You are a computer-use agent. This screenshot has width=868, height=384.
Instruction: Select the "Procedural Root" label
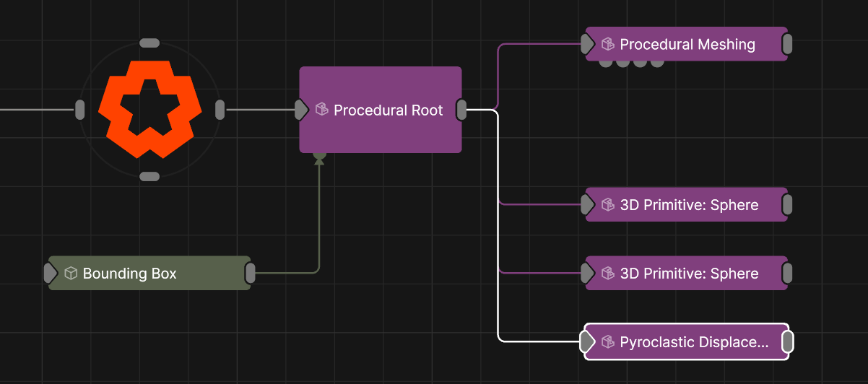[389, 110]
